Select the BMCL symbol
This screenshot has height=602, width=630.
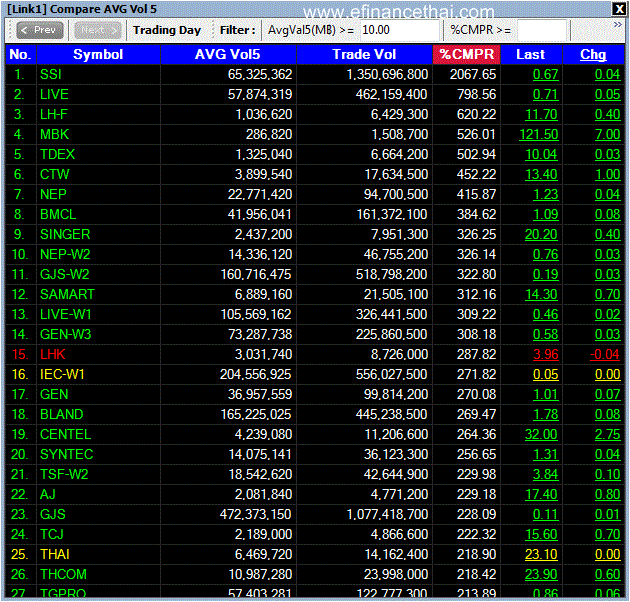tap(58, 214)
